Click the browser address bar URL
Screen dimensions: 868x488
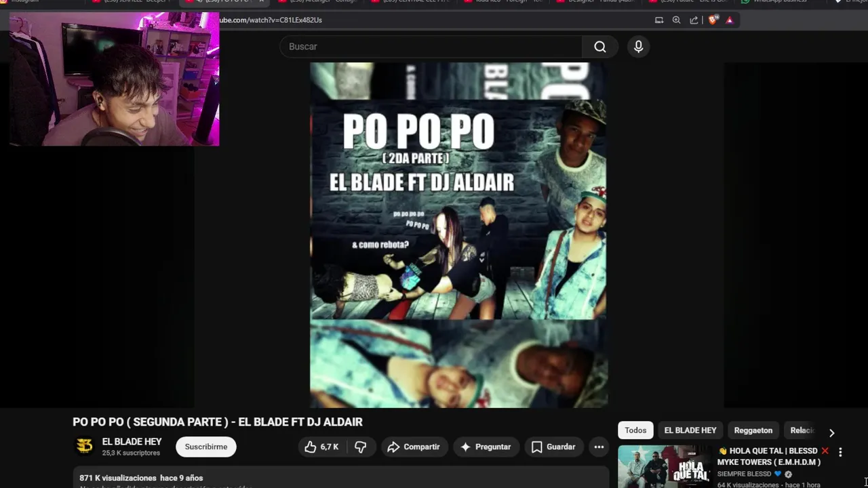271,20
